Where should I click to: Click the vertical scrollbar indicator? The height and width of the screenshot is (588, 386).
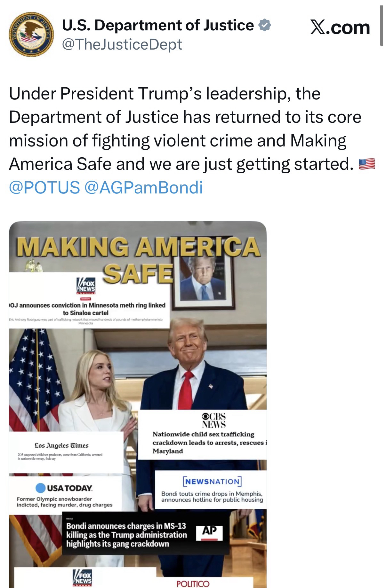pyautogui.click(x=381, y=26)
